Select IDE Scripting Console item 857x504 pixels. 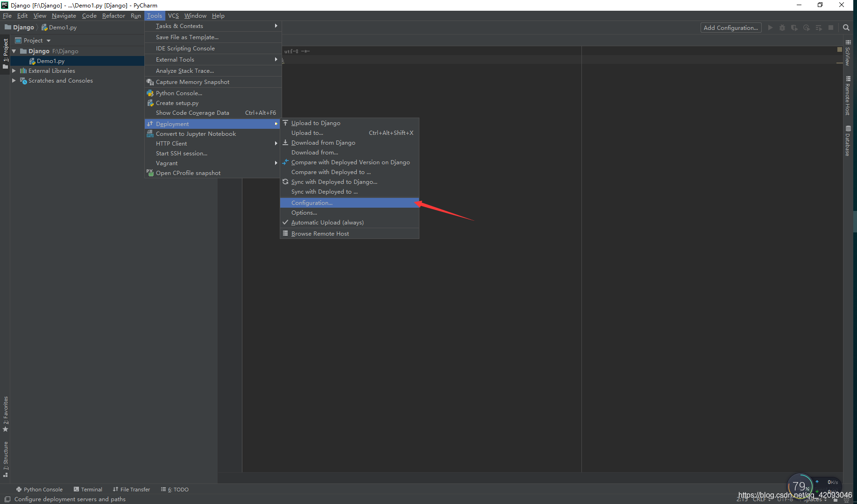tap(212, 49)
